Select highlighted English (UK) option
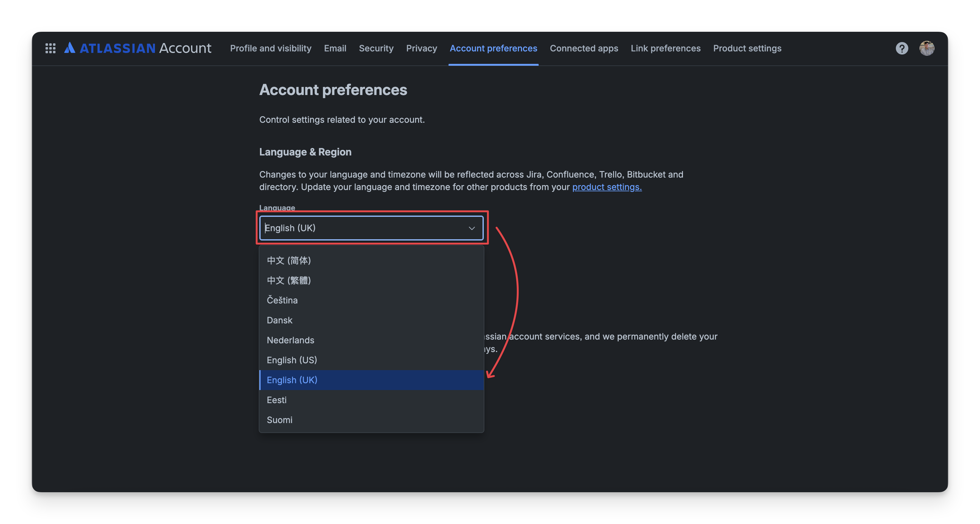 [292, 380]
